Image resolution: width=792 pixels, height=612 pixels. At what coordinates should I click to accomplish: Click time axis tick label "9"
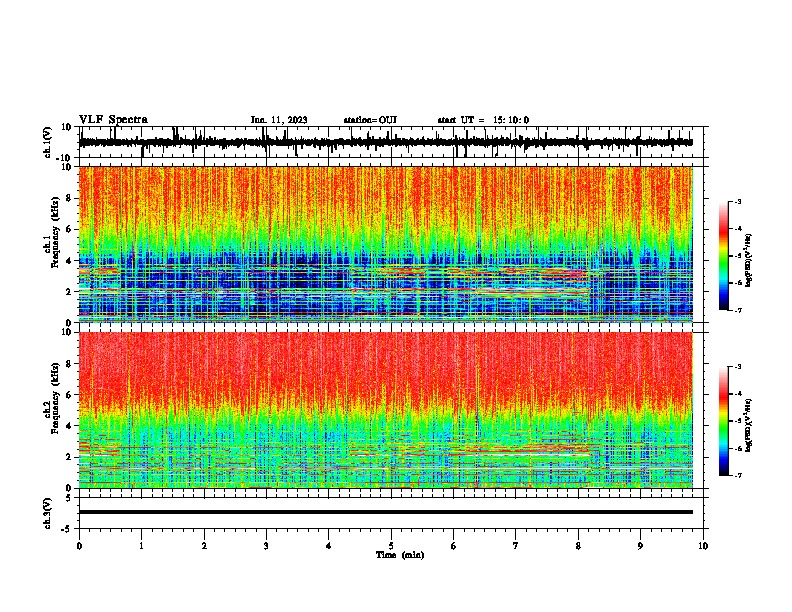pos(640,546)
